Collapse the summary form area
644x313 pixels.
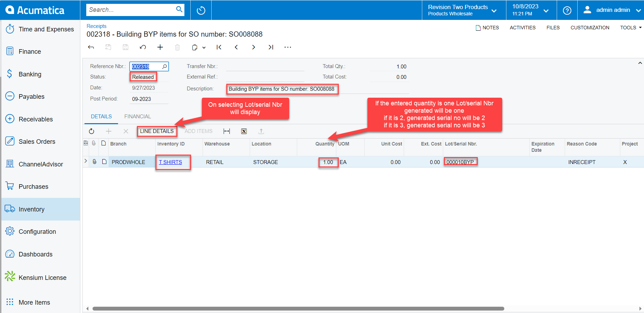coord(640,63)
